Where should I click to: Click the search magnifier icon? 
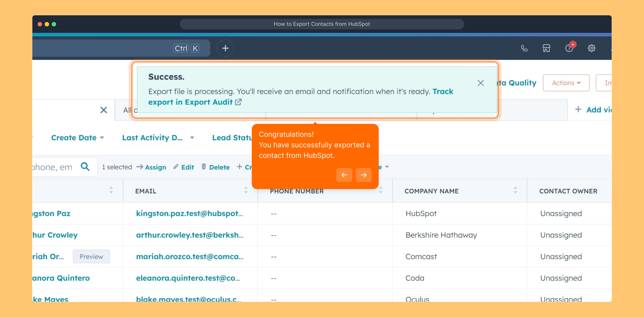click(85, 167)
